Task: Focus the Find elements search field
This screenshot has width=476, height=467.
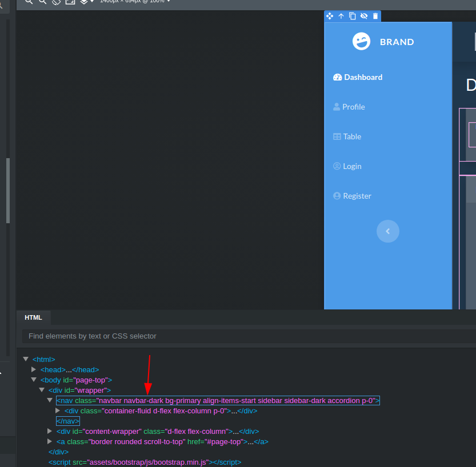Action: 249,336
